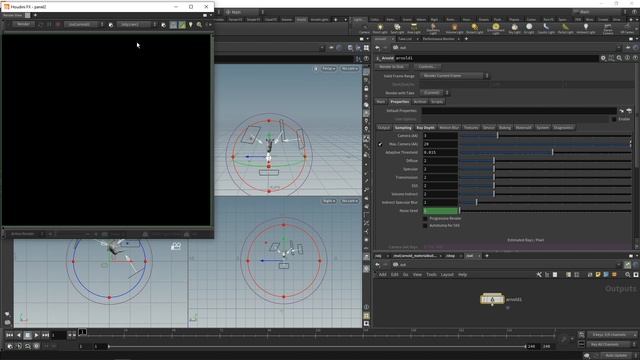Select the Sky Light shelf tool

coord(514,28)
